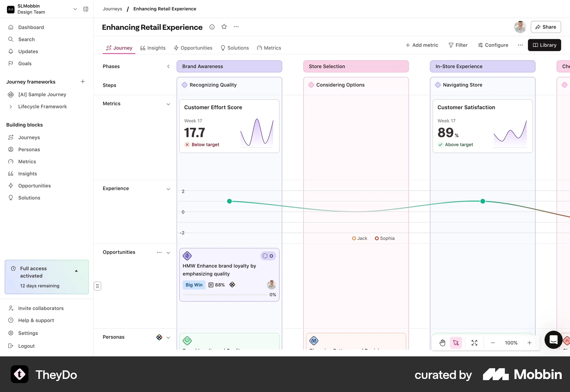Click the user avatar near the Share button

pos(520,27)
